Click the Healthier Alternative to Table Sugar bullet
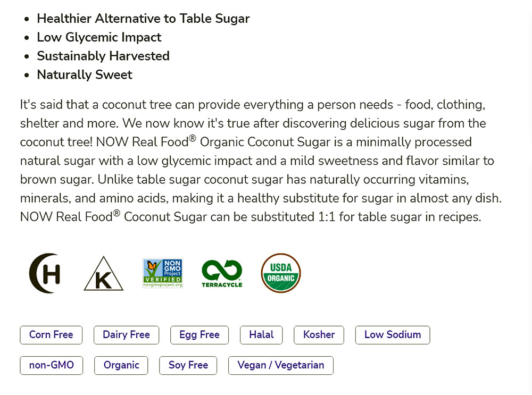 click(143, 19)
